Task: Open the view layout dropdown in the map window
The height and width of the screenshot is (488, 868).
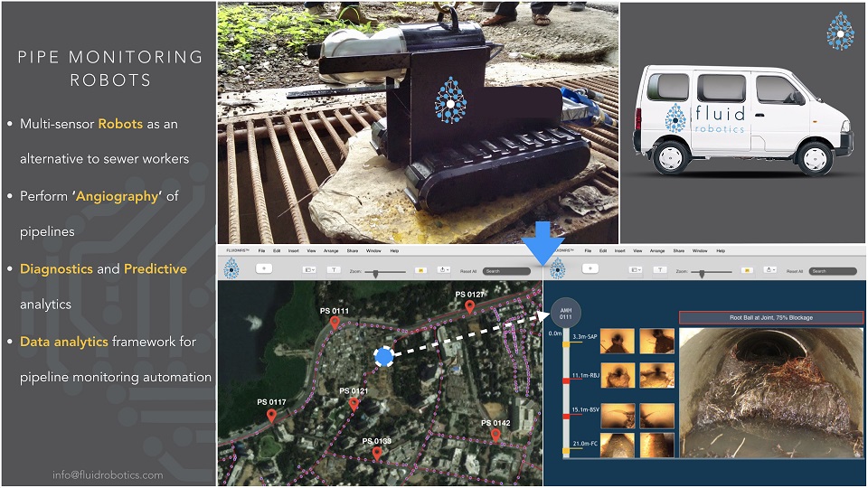Action: pyautogui.click(x=309, y=270)
